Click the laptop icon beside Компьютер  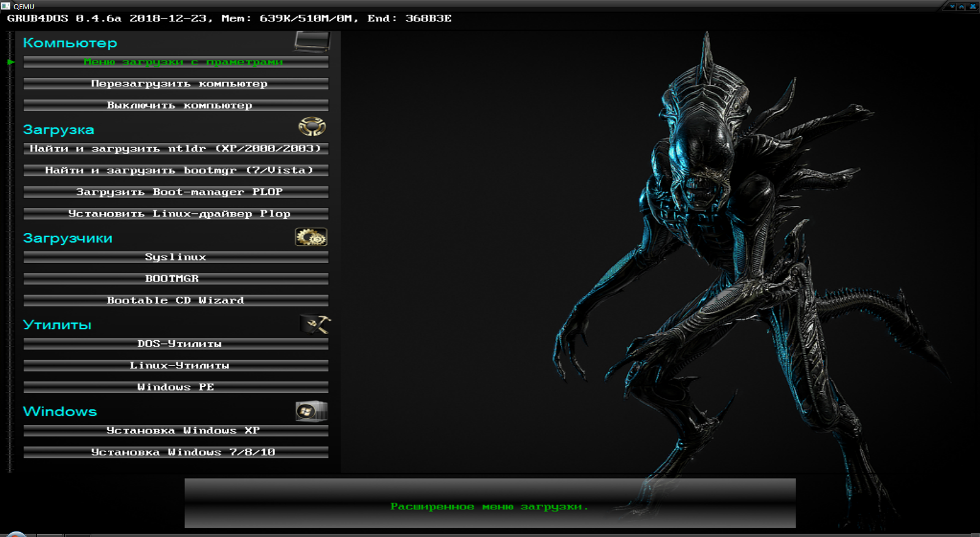point(312,42)
